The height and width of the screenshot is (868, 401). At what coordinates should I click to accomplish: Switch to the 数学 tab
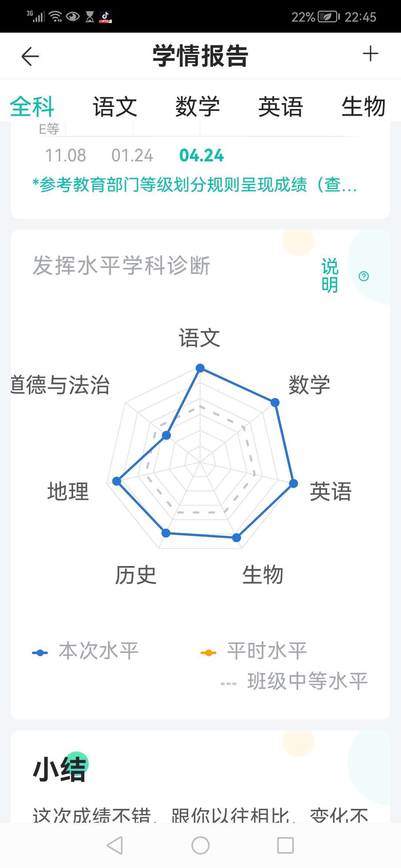198,107
